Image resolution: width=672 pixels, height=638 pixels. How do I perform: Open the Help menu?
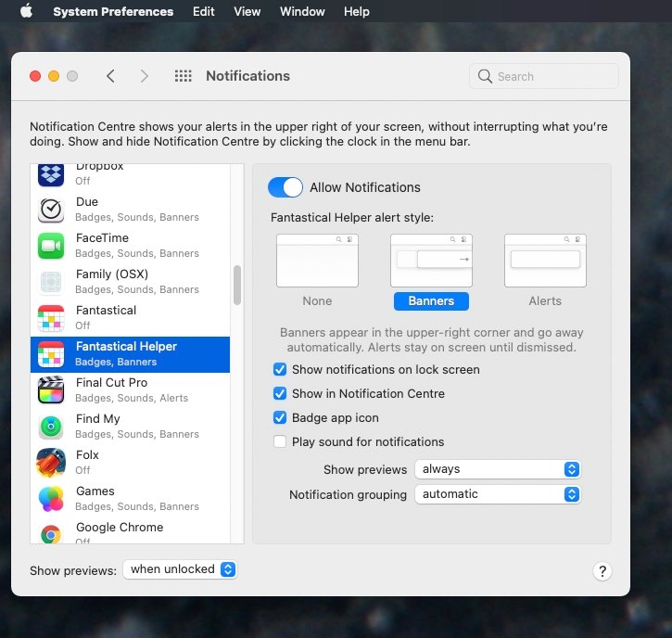pos(357,11)
